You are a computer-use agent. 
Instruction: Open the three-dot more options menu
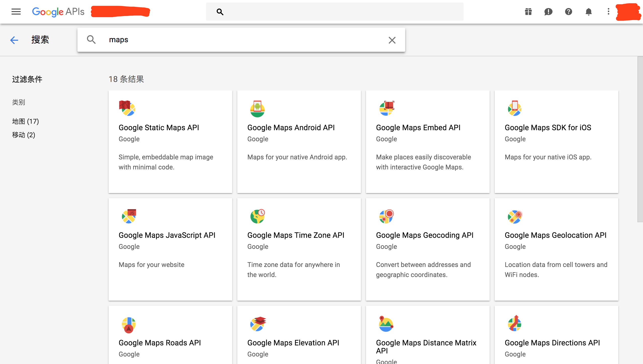tap(608, 12)
